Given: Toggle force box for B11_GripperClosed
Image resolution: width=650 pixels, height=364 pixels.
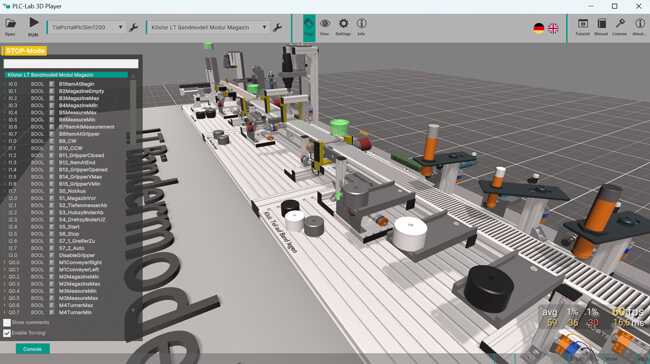Looking at the screenshot, I should click(52, 155).
